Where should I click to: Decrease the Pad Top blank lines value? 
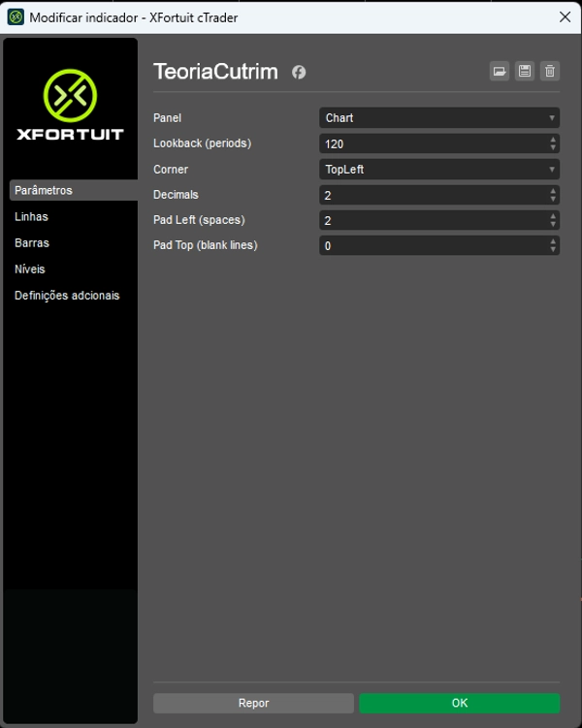[x=553, y=250]
